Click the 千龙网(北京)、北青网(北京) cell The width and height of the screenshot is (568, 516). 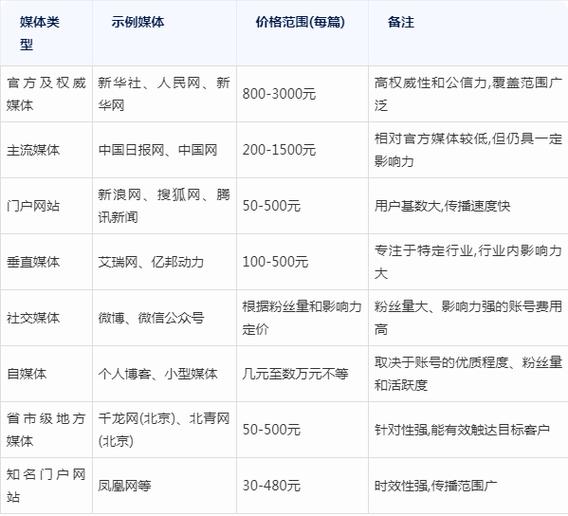[164, 430]
